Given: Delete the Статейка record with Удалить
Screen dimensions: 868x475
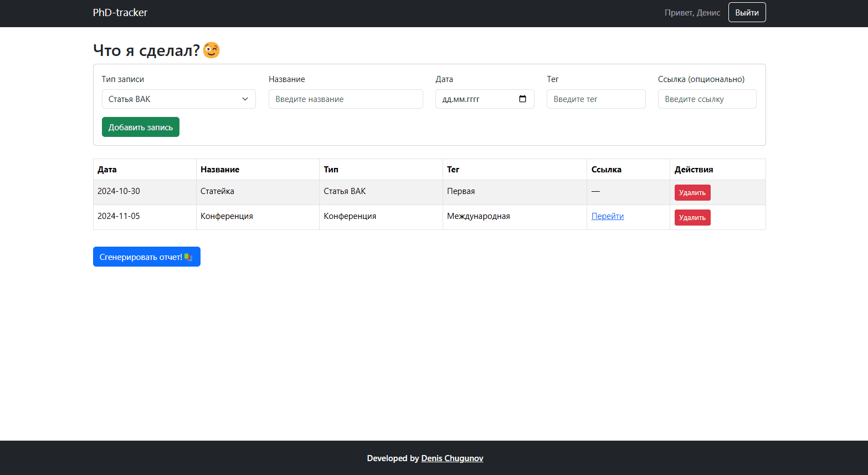Looking at the screenshot, I should point(692,193).
